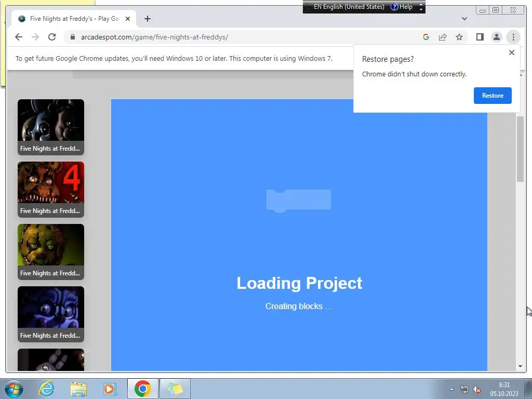Show hidden system tray icons

[x=451, y=389]
